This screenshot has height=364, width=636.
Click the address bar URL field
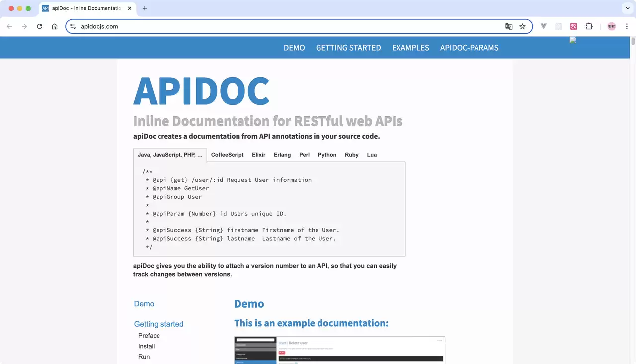[288, 26]
